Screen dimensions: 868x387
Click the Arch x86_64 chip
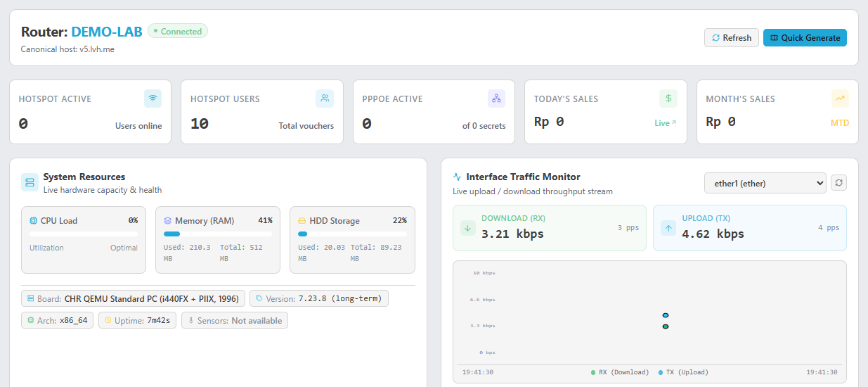tap(57, 321)
